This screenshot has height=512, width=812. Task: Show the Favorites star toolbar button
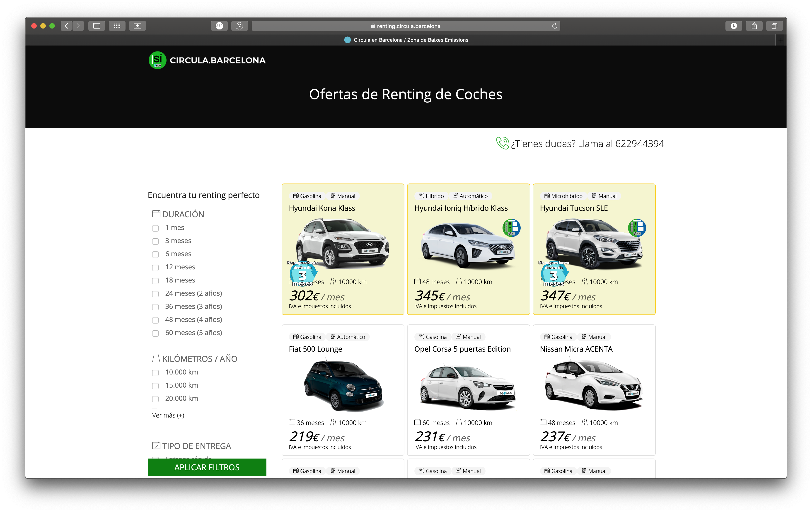tap(138, 26)
